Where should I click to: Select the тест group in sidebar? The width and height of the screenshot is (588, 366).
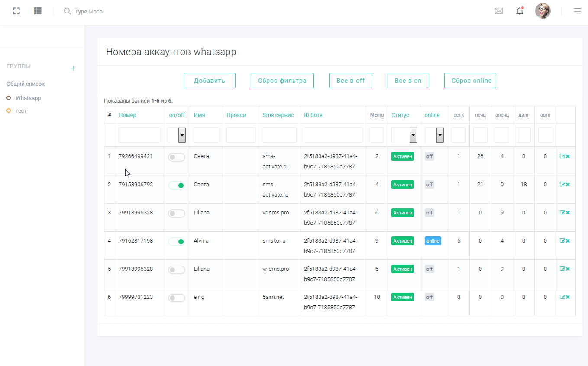click(x=21, y=111)
